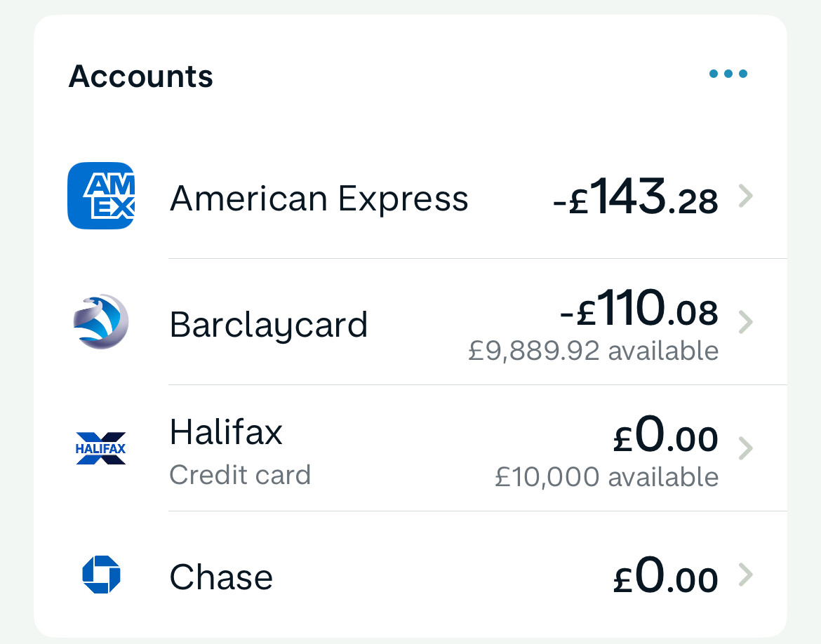Screen dimensions: 821x644
Task: Tap the Halifax Credit card subtitle
Action: coord(240,475)
